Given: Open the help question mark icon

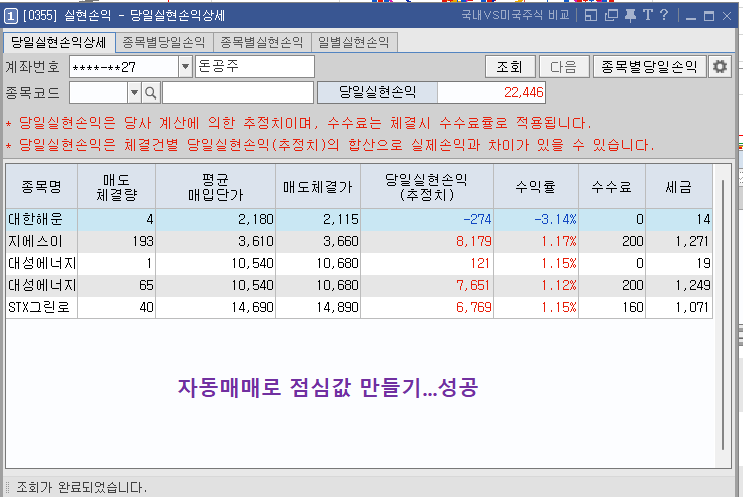Looking at the screenshot, I should 664,15.
